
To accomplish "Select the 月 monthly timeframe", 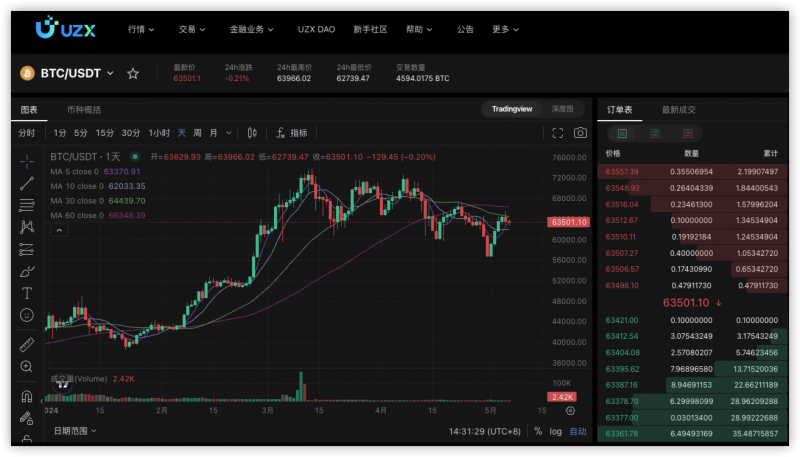I will 213,133.
